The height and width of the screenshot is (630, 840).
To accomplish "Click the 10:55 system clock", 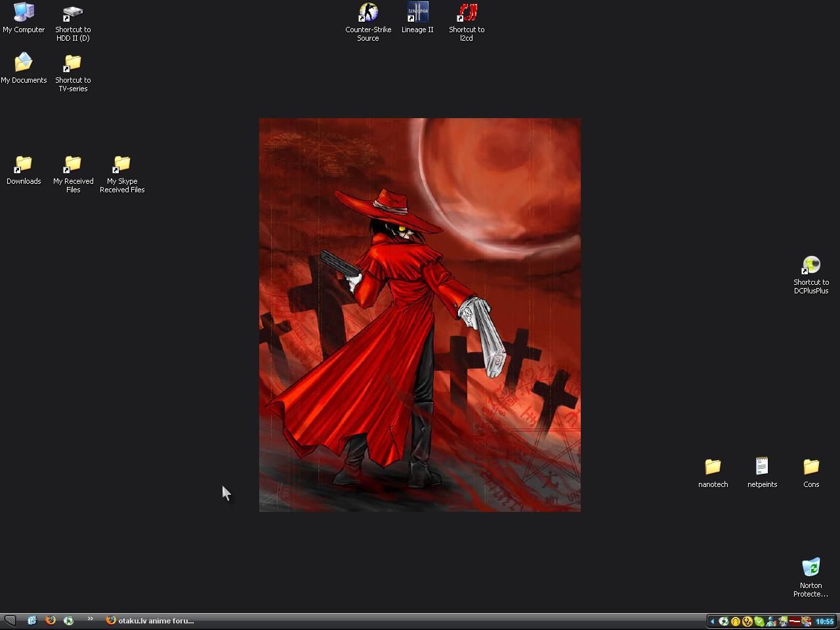I will [824, 621].
